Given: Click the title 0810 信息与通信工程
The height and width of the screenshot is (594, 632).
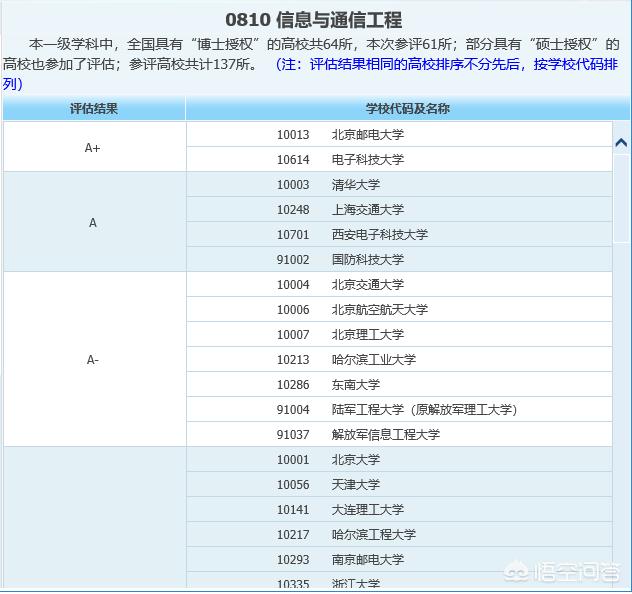Looking at the screenshot, I should pos(313,20).
